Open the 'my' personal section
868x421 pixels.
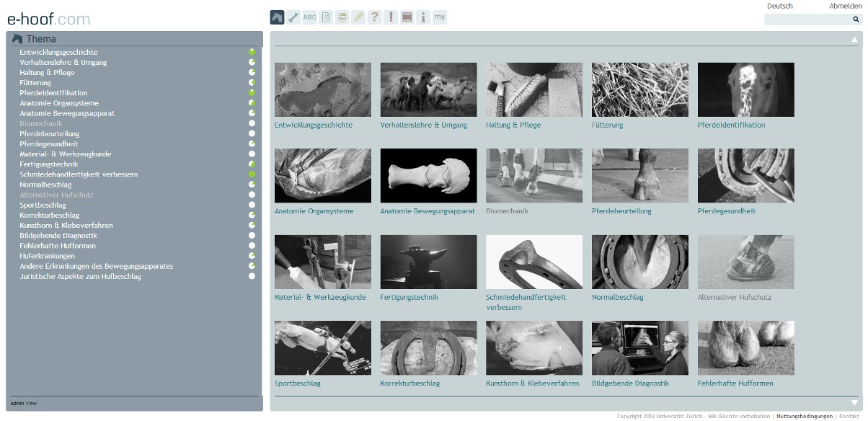pos(440,17)
